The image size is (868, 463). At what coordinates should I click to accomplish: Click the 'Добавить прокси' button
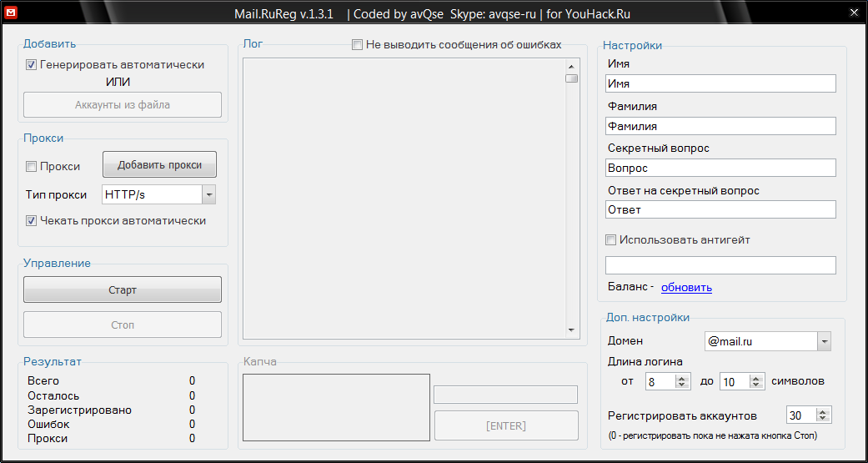tap(159, 165)
